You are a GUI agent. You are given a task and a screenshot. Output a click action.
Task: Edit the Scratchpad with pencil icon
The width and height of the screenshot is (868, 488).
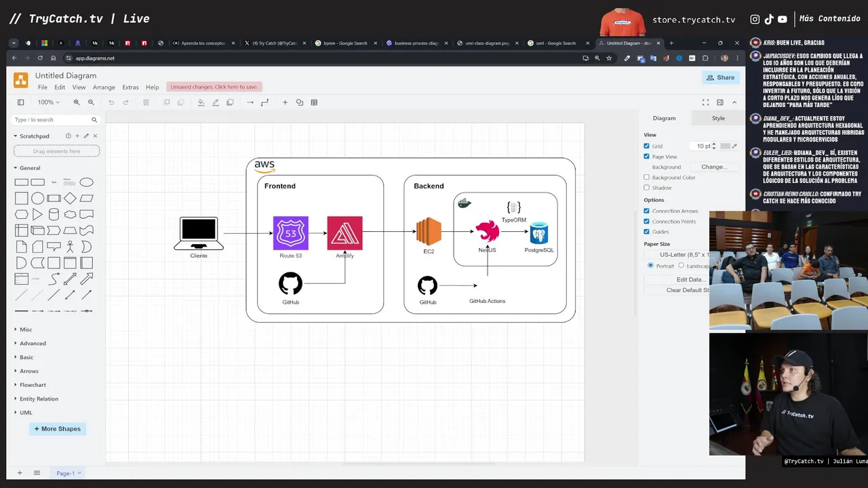86,136
